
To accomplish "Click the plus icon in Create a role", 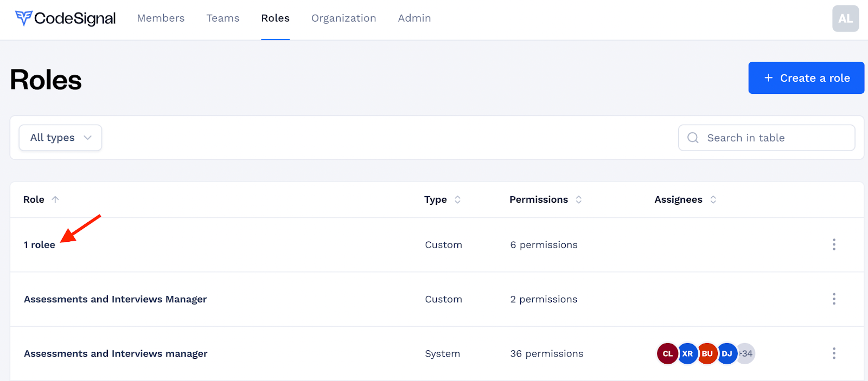I will 768,78.
